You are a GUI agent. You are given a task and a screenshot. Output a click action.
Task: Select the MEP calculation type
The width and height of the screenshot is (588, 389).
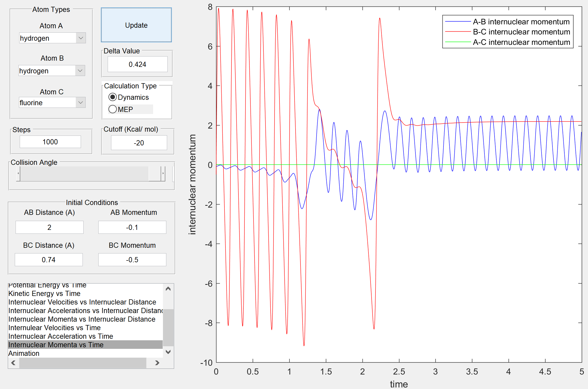(113, 109)
